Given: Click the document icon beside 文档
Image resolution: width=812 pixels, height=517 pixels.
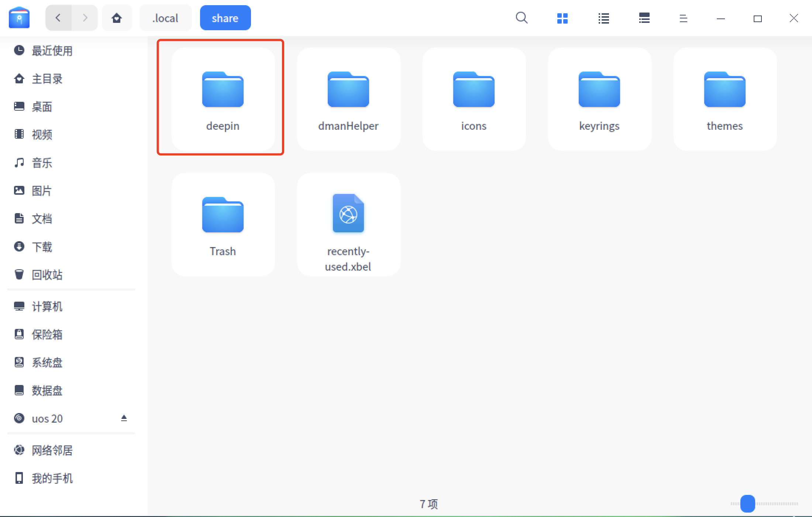Looking at the screenshot, I should tap(19, 218).
